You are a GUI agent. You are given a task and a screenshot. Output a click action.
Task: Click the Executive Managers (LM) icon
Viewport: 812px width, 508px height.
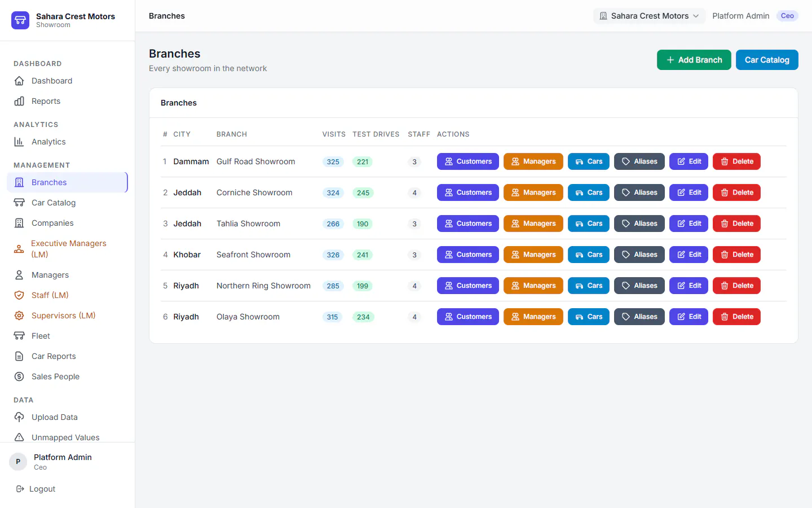point(19,249)
